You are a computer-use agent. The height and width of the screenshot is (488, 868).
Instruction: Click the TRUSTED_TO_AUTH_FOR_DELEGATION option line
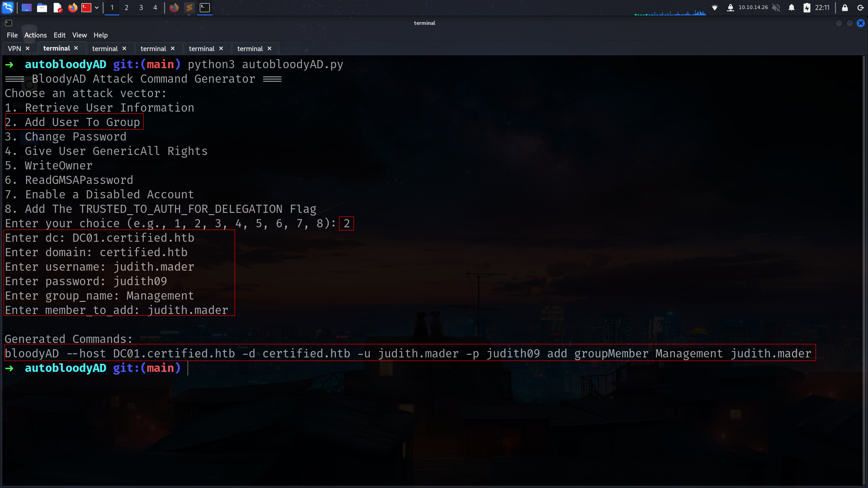click(160, 209)
